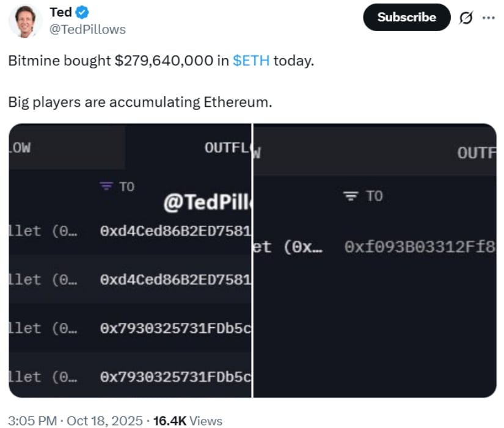Click the 16.4K Views counter
The image size is (504, 428).
point(188,421)
